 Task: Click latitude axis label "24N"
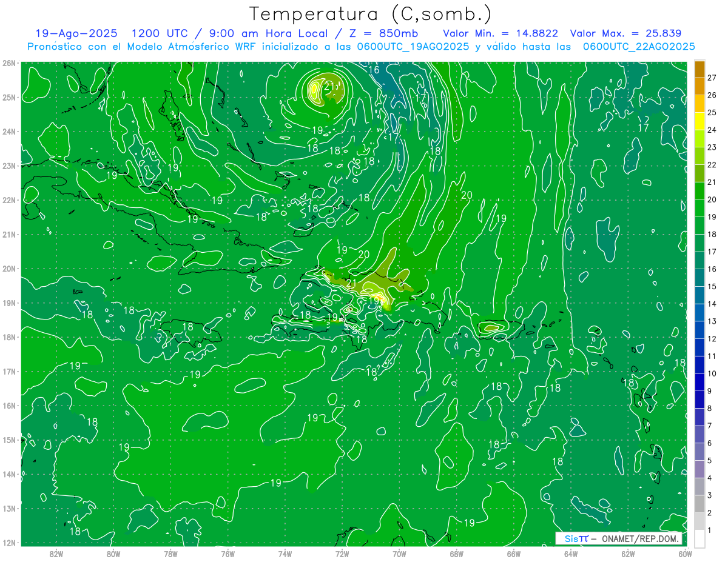[x=8, y=132]
